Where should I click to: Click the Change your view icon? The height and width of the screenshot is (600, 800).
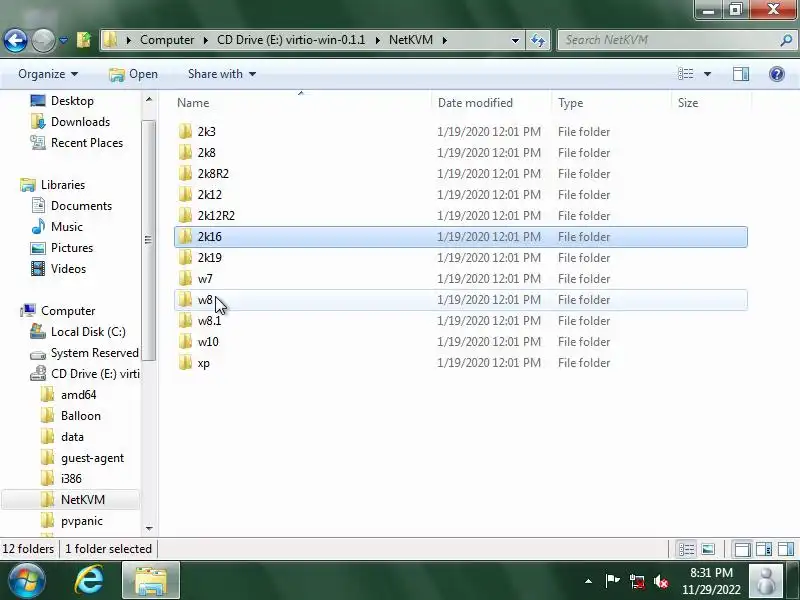point(685,74)
